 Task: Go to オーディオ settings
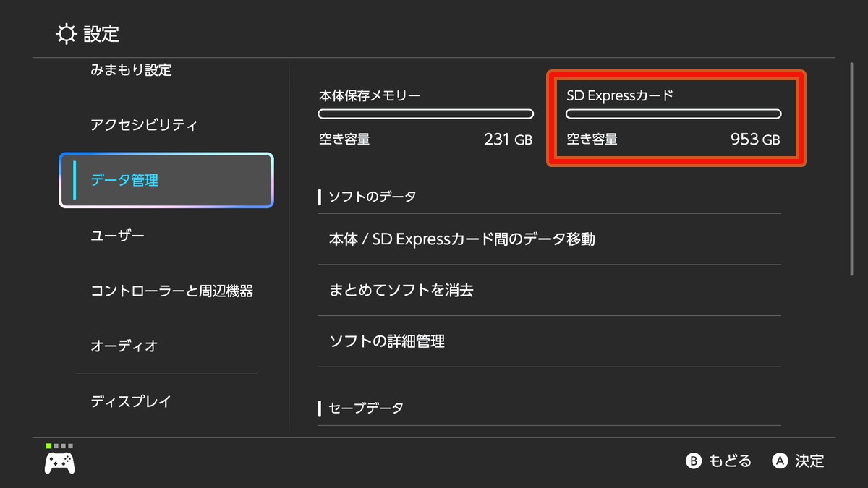(x=124, y=346)
